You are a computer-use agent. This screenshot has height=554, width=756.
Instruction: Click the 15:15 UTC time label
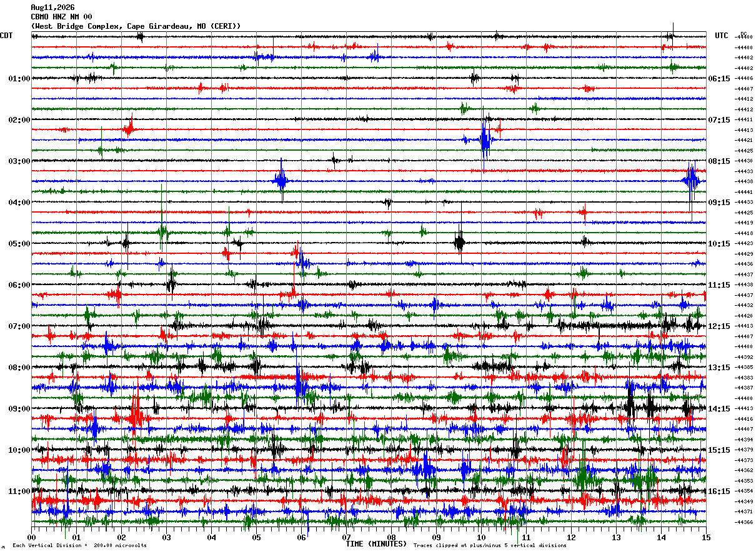[719, 450]
